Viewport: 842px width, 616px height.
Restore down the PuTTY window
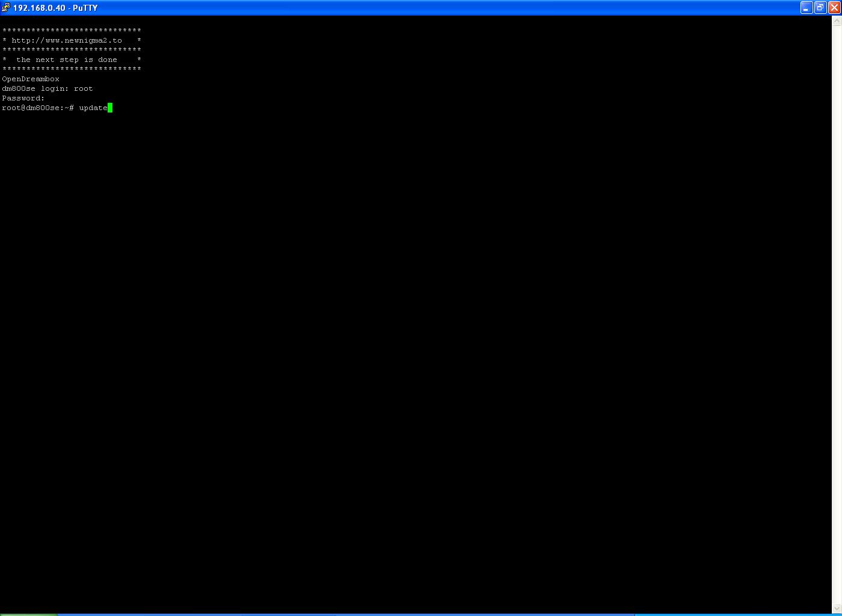pyautogui.click(x=820, y=8)
